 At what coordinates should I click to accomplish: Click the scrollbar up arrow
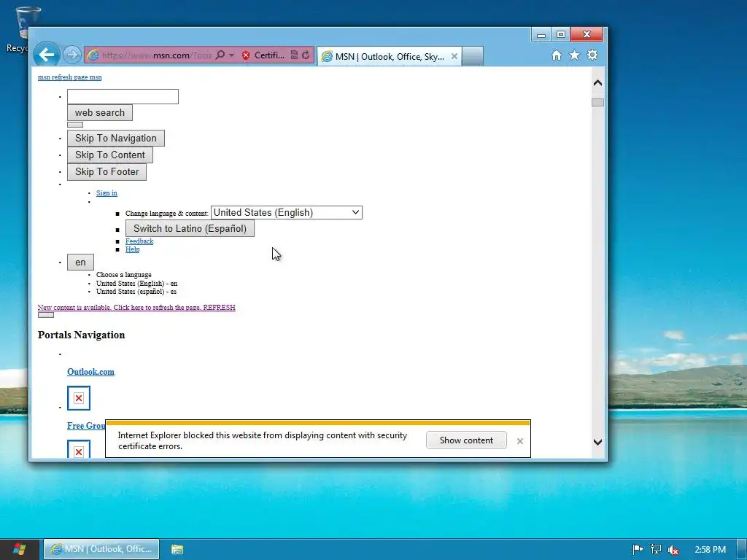598,83
